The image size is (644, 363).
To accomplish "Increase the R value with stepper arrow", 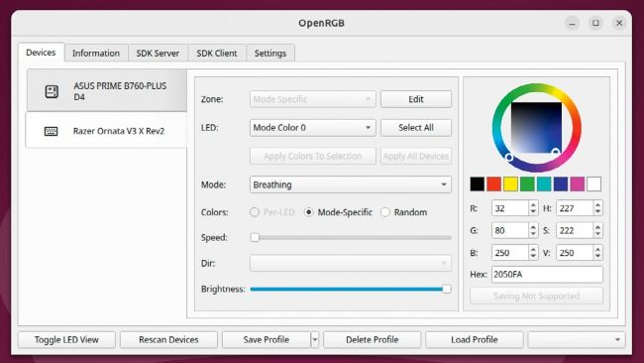I will tap(533, 204).
